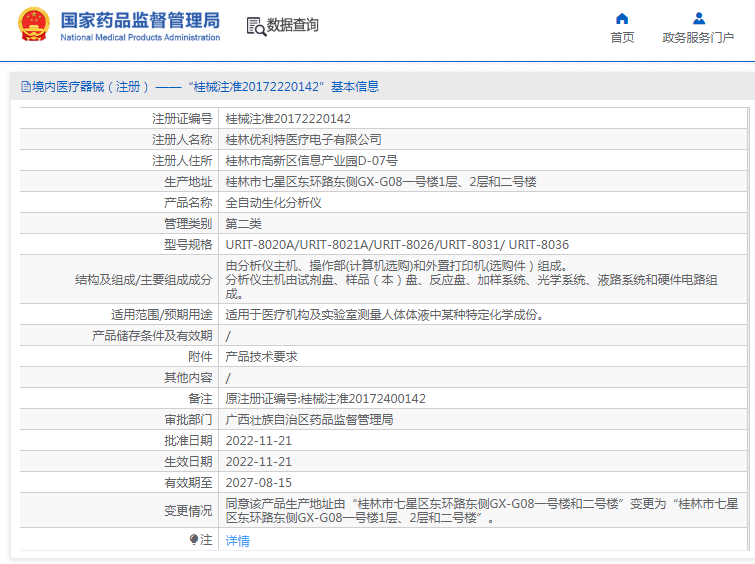Viewport: 755px width, 564px height.
Task: Click the 政务服务门户 person icon
Action: point(699,19)
